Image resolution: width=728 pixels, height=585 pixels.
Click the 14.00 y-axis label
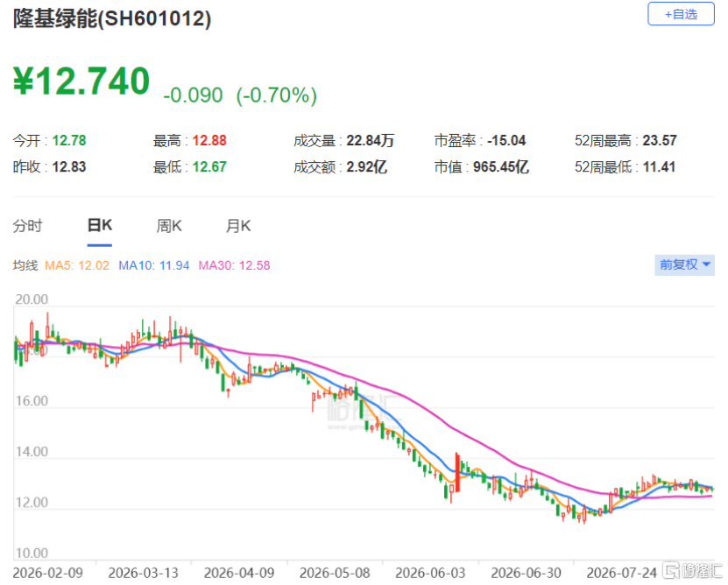32,452
